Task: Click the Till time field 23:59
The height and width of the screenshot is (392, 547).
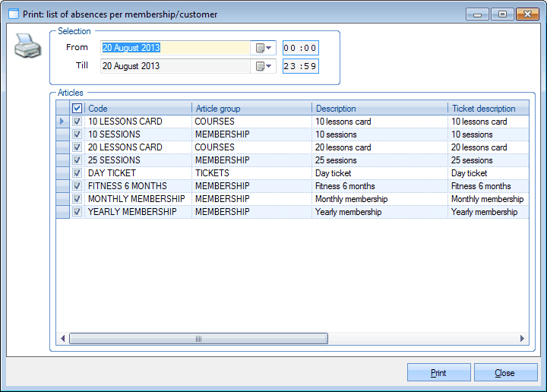Action: pyautogui.click(x=300, y=66)
